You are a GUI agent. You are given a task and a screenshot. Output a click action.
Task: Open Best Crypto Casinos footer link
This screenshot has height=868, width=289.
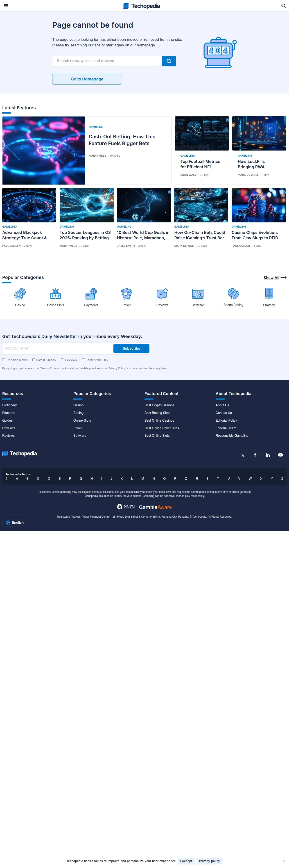tap(159, 405)
